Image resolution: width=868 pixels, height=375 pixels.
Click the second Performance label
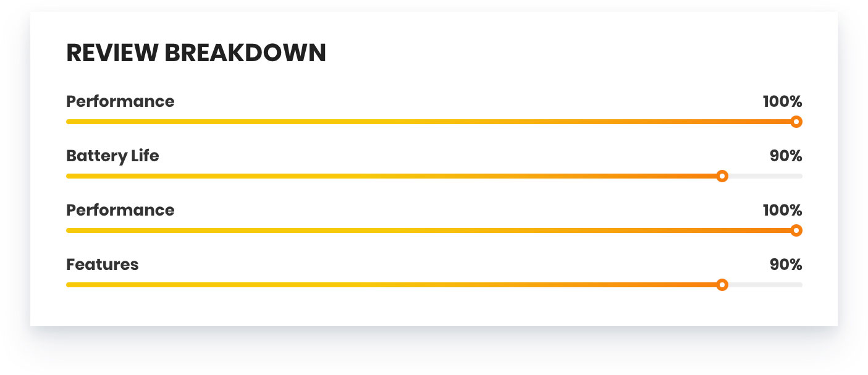[x=120, y=210]
